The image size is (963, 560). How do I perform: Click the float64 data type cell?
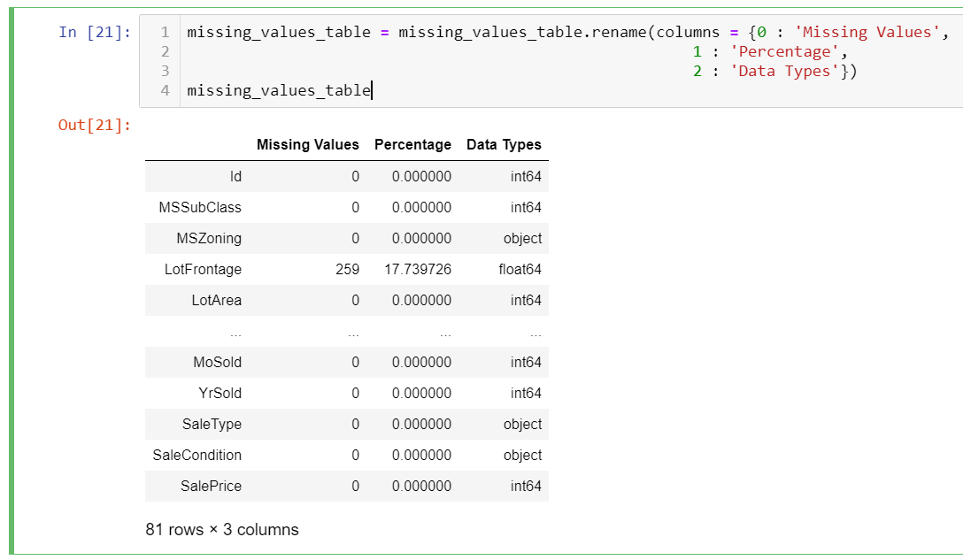click(x=520, y=269)
